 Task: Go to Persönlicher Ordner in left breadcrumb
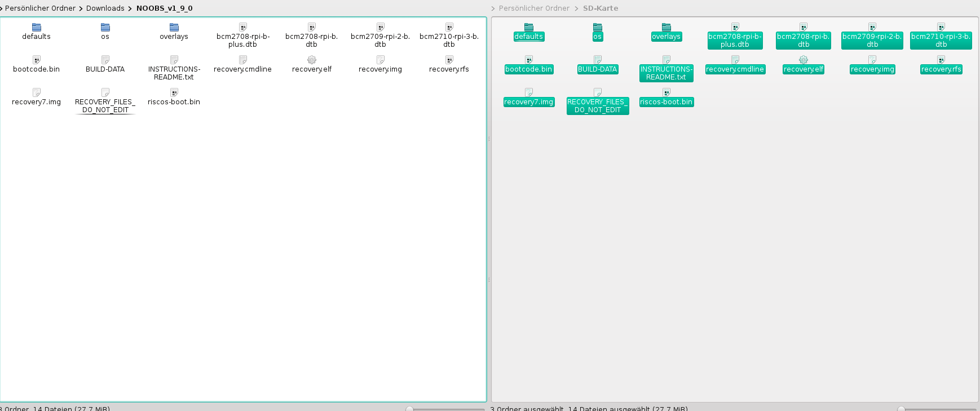(x=40, y=8)
